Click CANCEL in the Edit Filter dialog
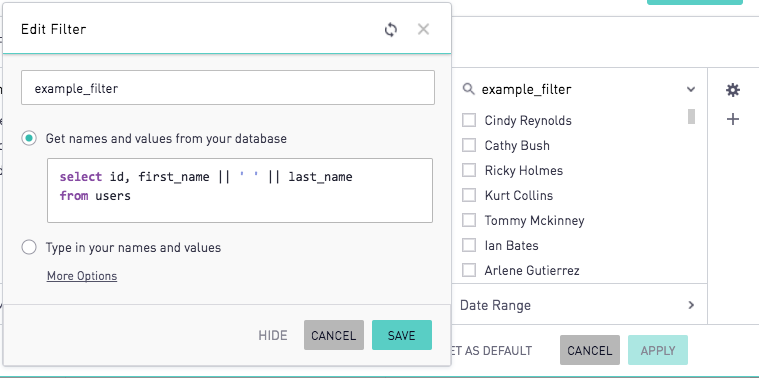 click(x=334, y=335)
